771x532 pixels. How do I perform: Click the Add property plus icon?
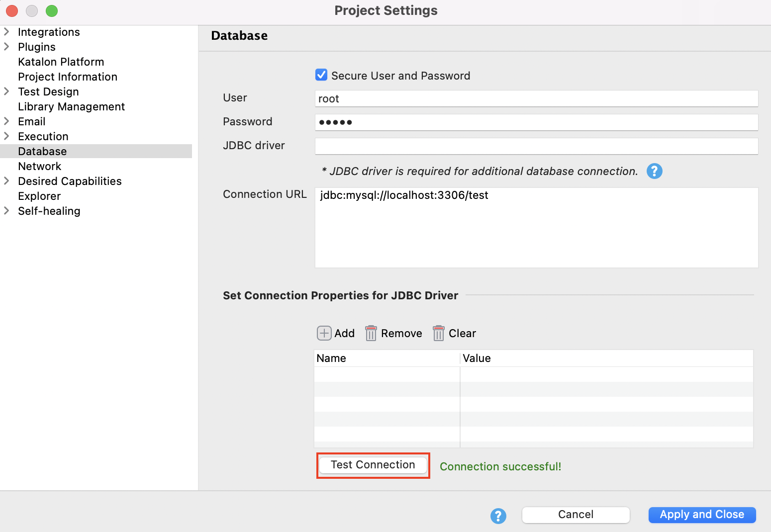(324, 333)
